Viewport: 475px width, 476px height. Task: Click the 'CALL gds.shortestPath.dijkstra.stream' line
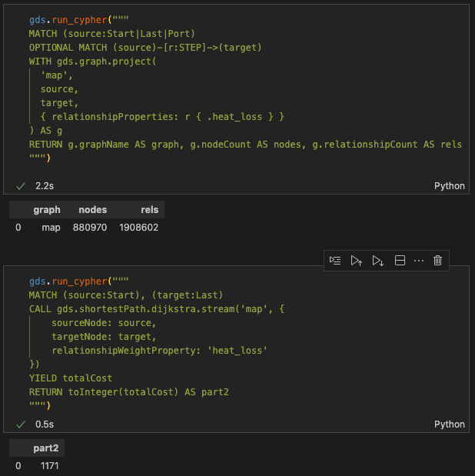tap(156, 309)
